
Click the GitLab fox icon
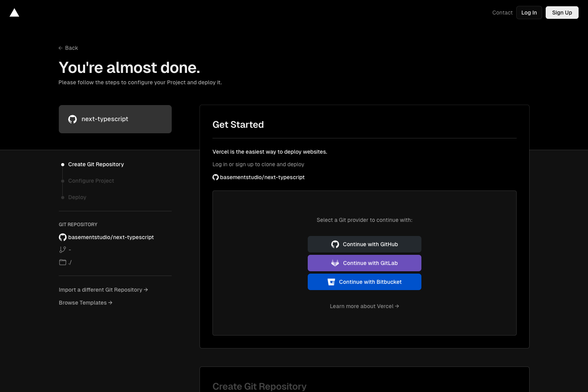(335, 263)
